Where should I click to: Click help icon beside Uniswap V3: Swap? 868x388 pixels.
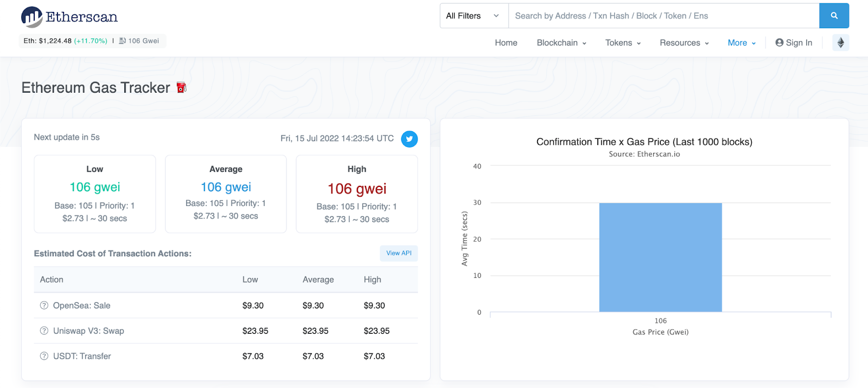click(x=44, y=331)
